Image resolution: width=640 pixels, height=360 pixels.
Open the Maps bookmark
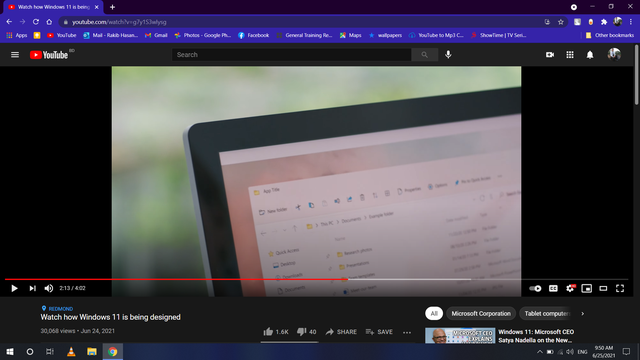(350, 36)
